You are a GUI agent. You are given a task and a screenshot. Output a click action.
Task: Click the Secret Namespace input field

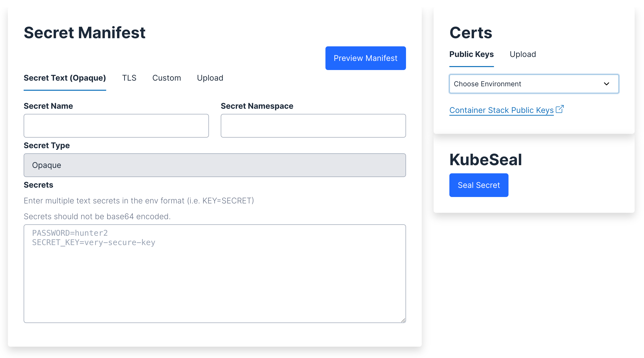(313, 125)
